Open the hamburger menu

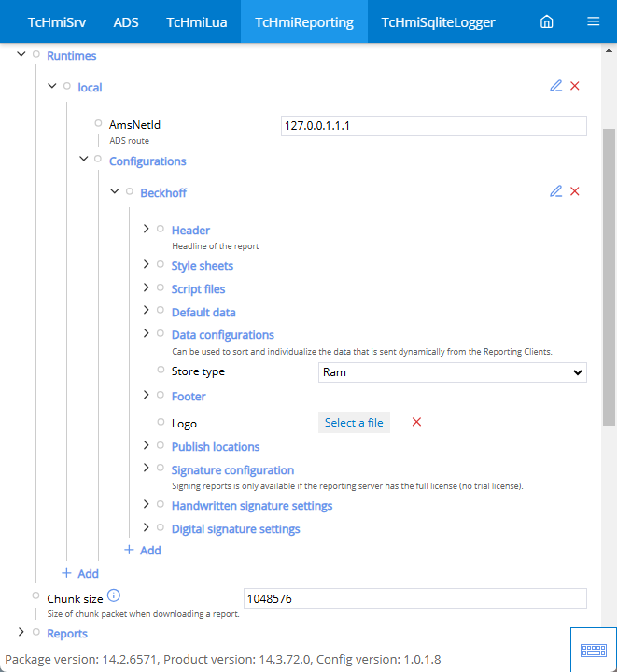(x=593, y=21)
